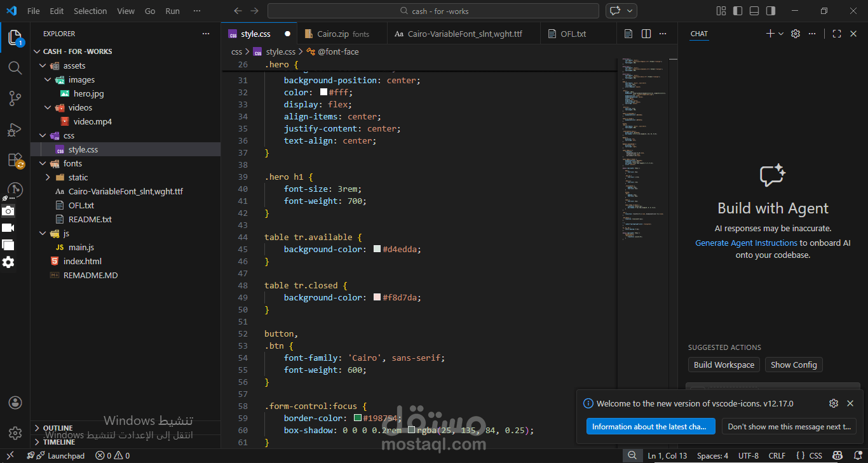Screen dimensions: 868x463
Task: Open Run and Debug view
Action: pyautogui.click(x=15, y=130)
